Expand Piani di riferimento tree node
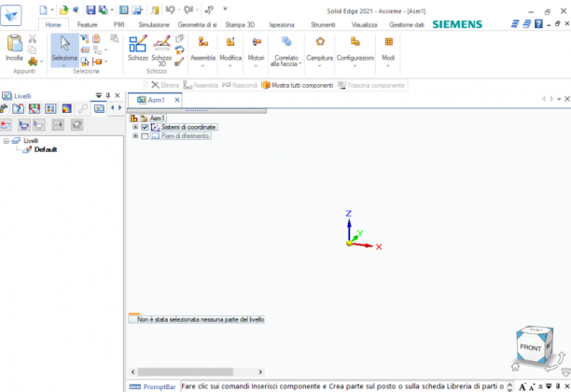Image resolution: width=571 pixels, height=392 pixels. pos(135,136)
